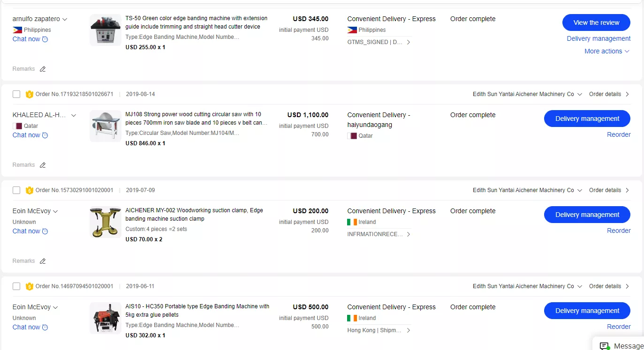This screenshot has width=644, height=350.
Task: Expand More actions dropdown for arnulfo's order
Action: [x=607, y=51]
